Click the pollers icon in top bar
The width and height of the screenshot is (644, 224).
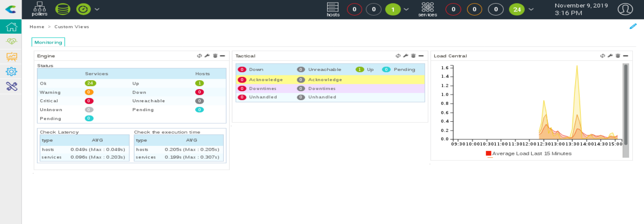pyautogui.click(x=39, y=9)
